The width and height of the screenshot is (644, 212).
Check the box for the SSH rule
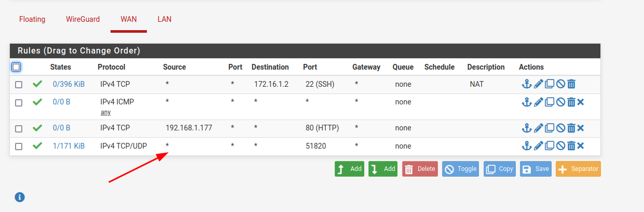pos(19,85)
